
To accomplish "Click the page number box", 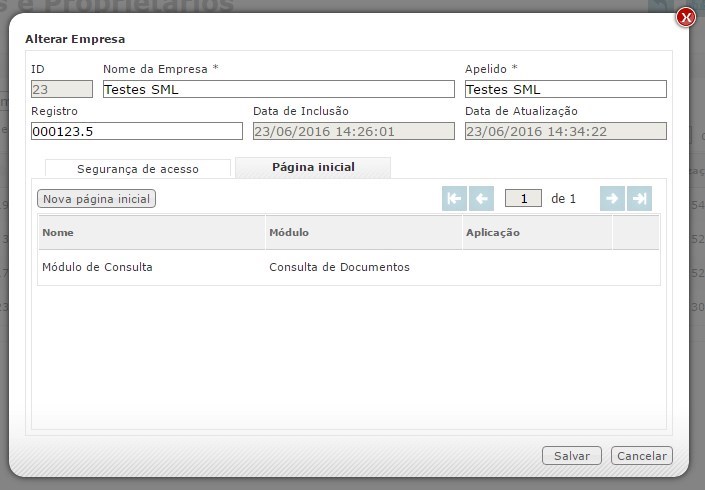I will coord(523,199).
